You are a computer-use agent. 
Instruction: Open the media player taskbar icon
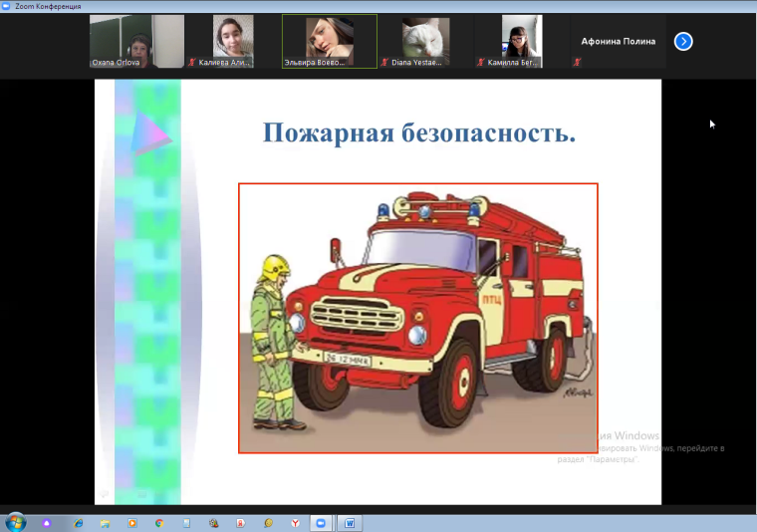tap(132, 522)
